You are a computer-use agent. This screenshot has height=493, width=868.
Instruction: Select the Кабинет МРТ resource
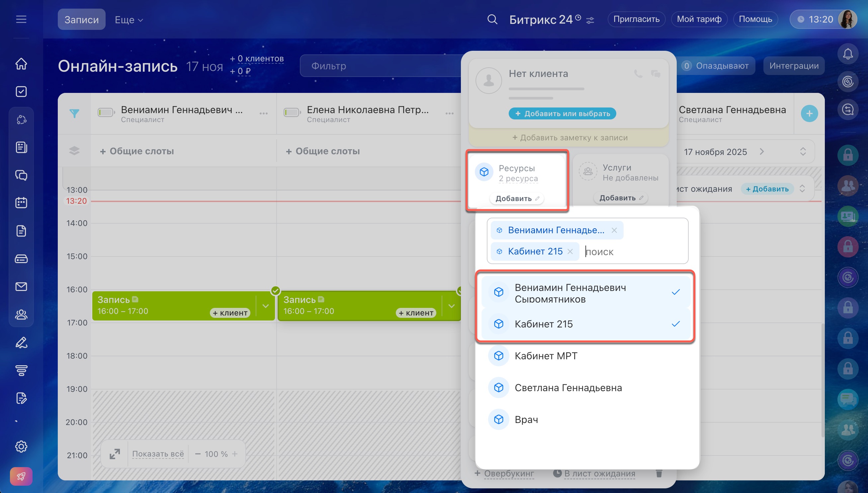[546, 356]
